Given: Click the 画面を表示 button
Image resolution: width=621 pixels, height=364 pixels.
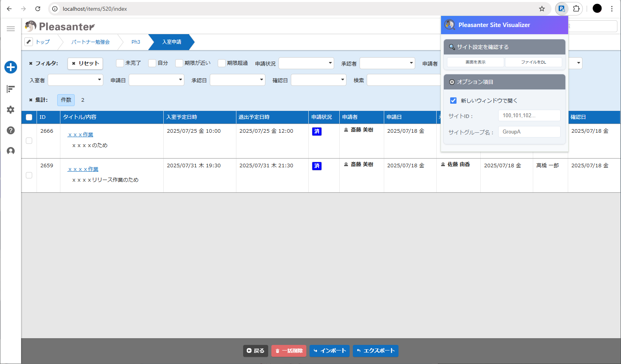Looking at the screenshot, I should [x=475, y=62].
